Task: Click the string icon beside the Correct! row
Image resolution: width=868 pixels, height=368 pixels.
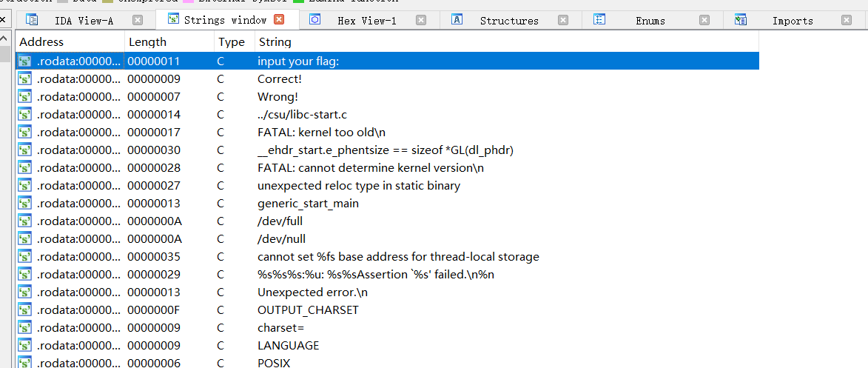Action: 24,78
